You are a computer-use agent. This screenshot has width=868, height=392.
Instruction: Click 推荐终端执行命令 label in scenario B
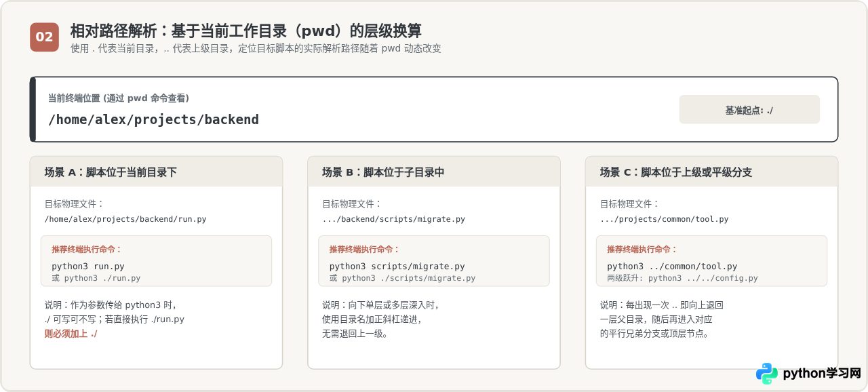point(365,250)
